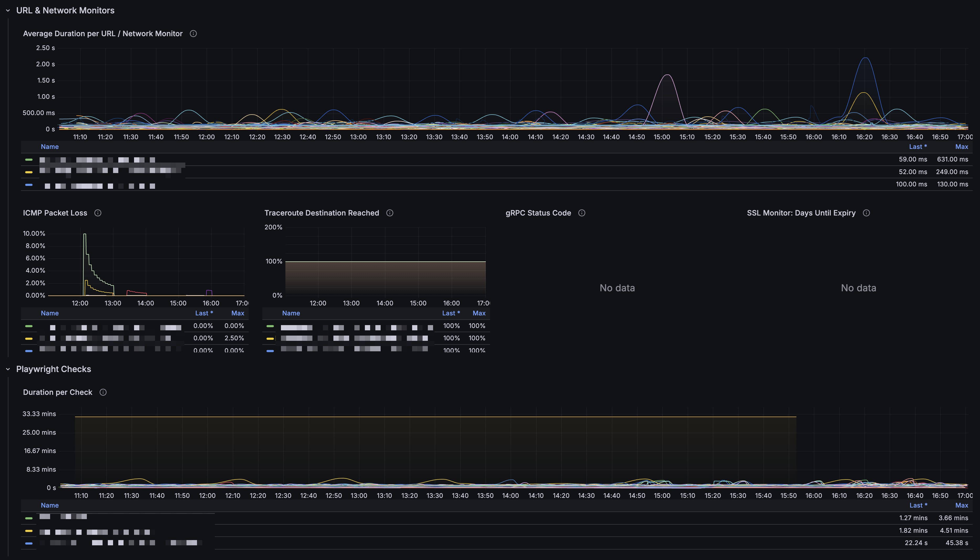Click yellow swatch of 249.00 ms series
The width and height of the screenshot is (980, 560).
click(x=29, y=172)
